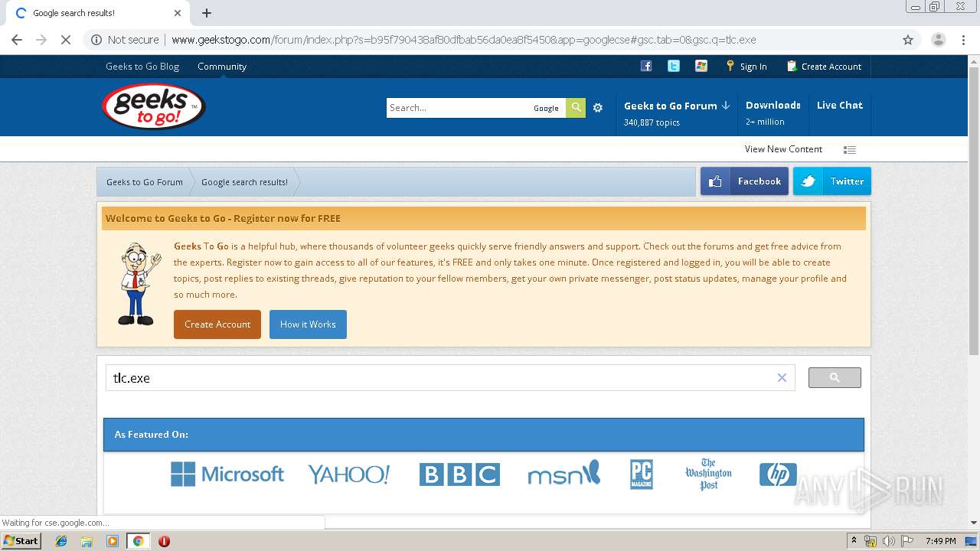Select the Community tab
The width and height of the screenshot is (980, 551).
click(222, 67)
